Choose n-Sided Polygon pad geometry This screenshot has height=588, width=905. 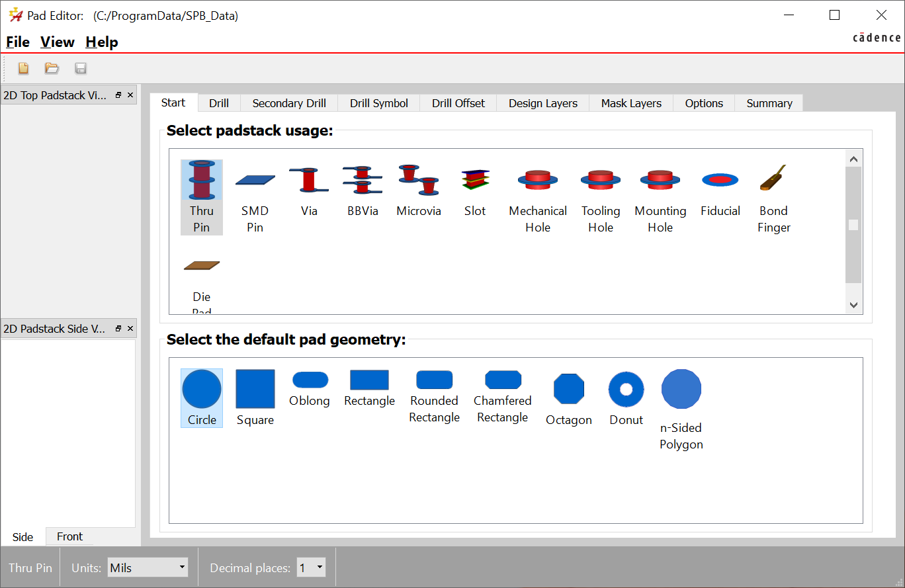tap(681, 410)
